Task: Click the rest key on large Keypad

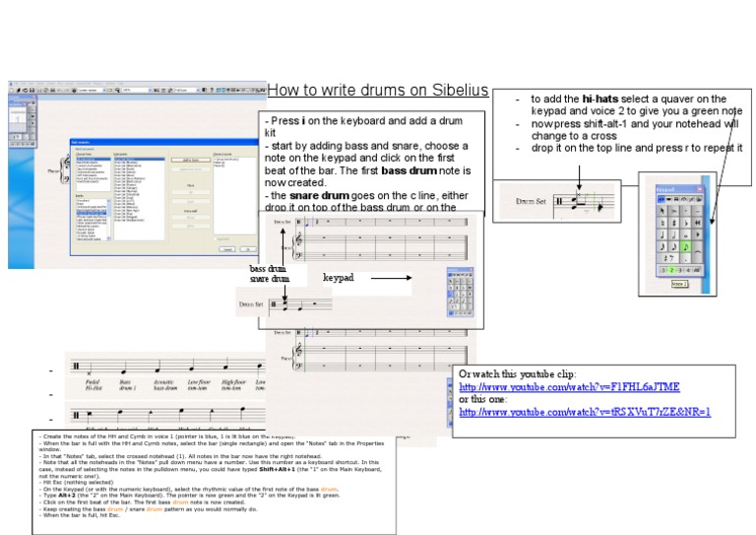Action: [x=668, y=258]
